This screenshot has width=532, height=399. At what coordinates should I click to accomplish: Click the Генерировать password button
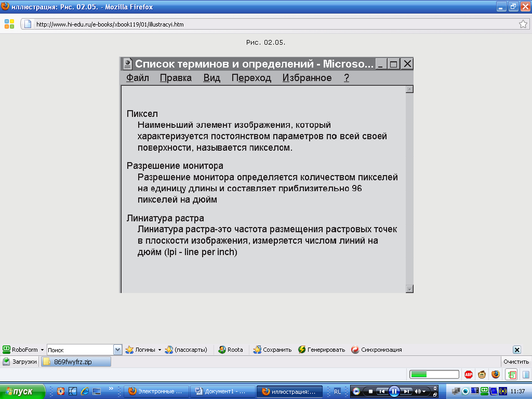click(321, 350)
